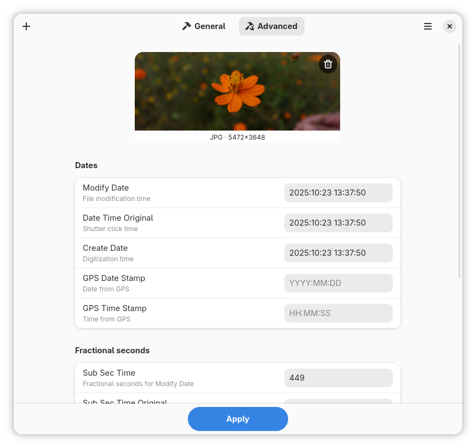Click 'Digitization time' subtitle
Viewport: 476px width, 448px height.
tap(108, 259)
